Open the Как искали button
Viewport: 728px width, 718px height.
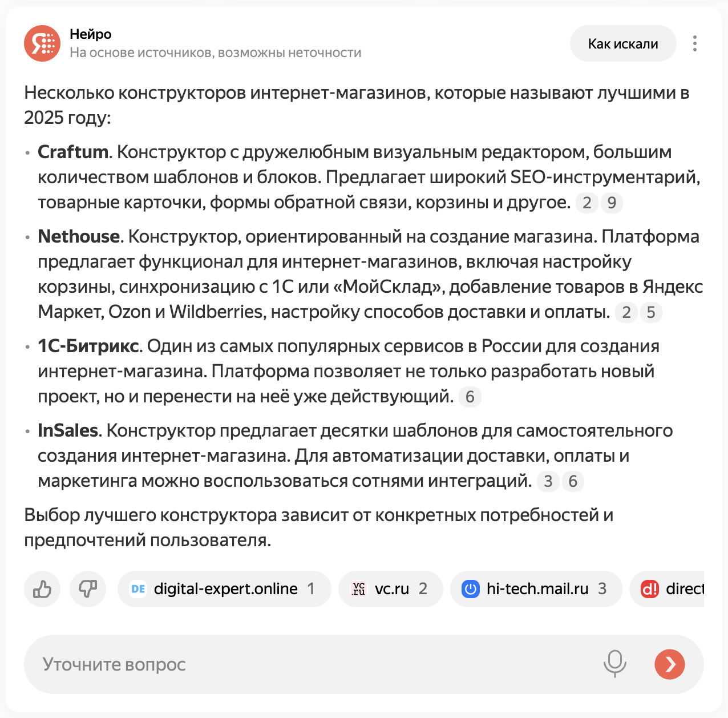click(623, 43)
